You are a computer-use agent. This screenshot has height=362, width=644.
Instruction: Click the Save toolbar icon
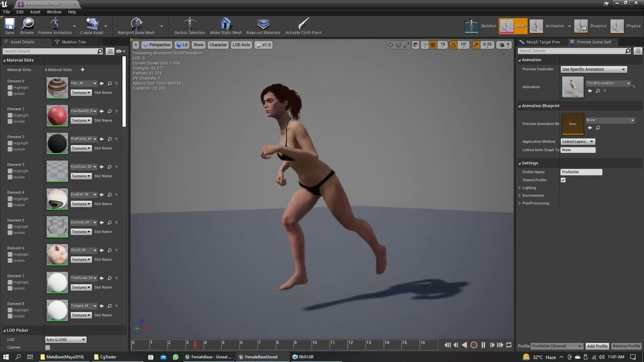(x=10, y=26)
